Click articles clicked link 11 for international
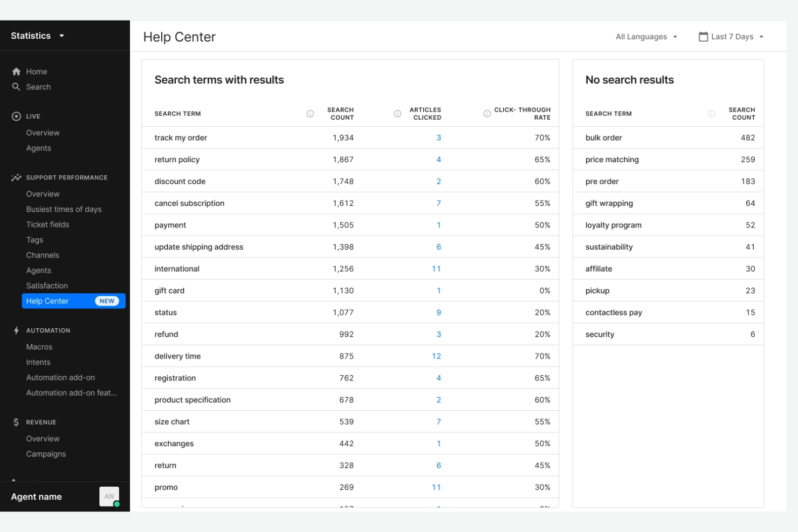798x532 pixels. coord(437,269)
